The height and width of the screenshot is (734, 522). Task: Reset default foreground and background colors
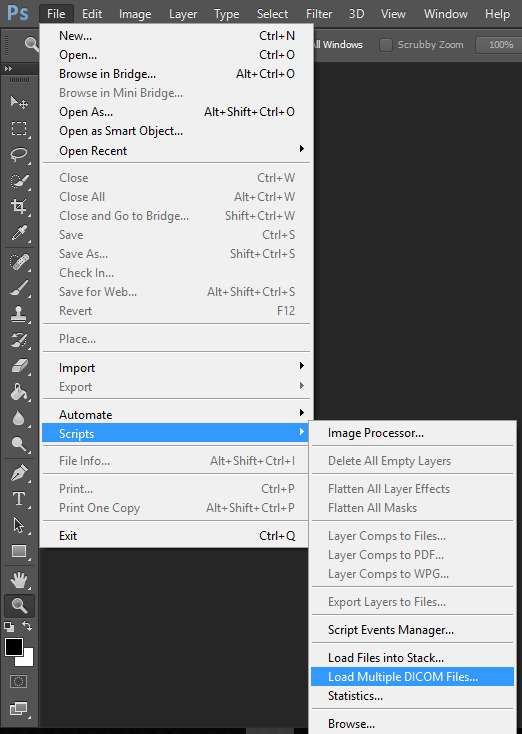(x=9, y=627)
